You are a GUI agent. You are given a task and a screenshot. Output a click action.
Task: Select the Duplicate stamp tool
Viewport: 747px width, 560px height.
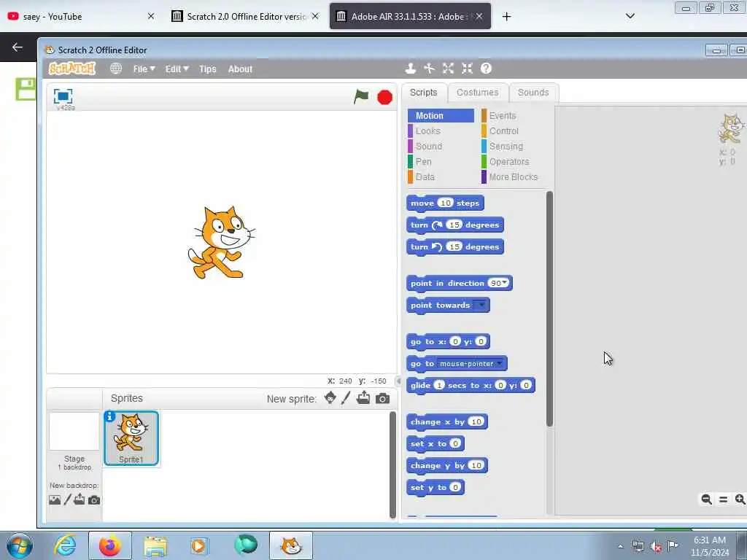410,69
